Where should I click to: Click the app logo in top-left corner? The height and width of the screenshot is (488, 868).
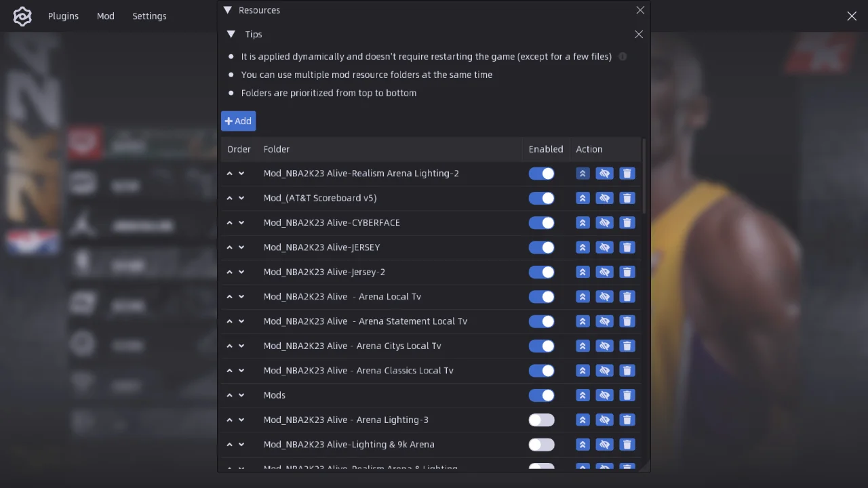pos(22,16)
